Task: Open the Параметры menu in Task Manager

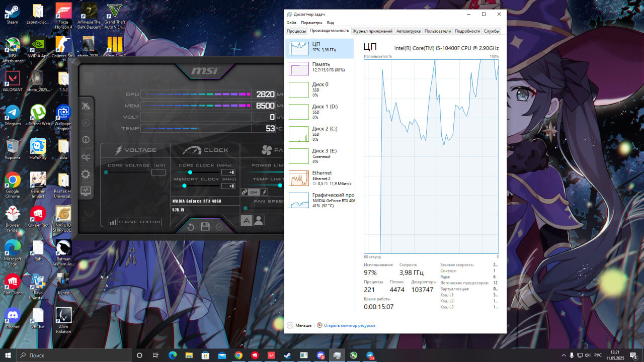Action: point(311,23)
